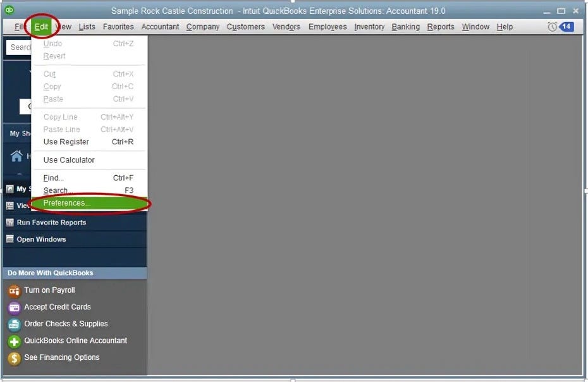The width and height of the screenshot is (588, 382).
Task: Click Order Checks & Supplies link
Action: pos(66,323)
